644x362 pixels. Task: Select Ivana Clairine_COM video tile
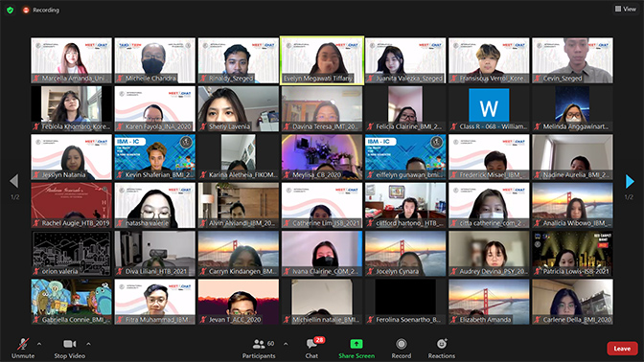point(322,254)
